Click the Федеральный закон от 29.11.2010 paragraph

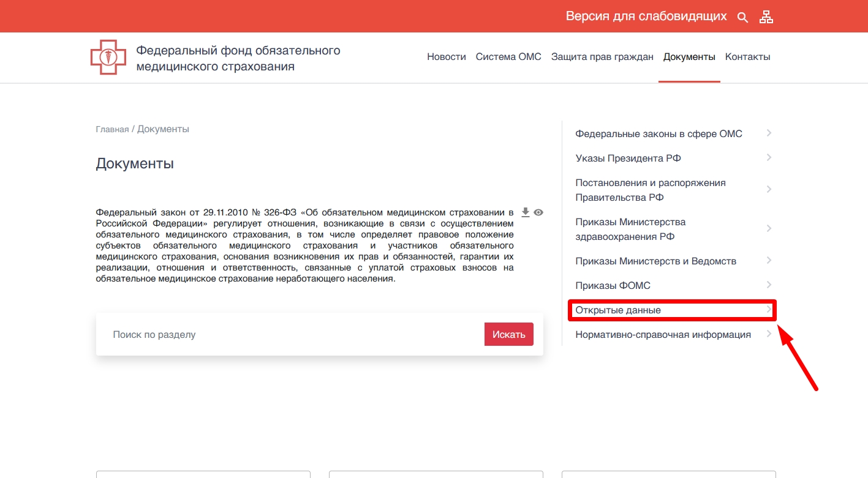(x=304, y=245)
